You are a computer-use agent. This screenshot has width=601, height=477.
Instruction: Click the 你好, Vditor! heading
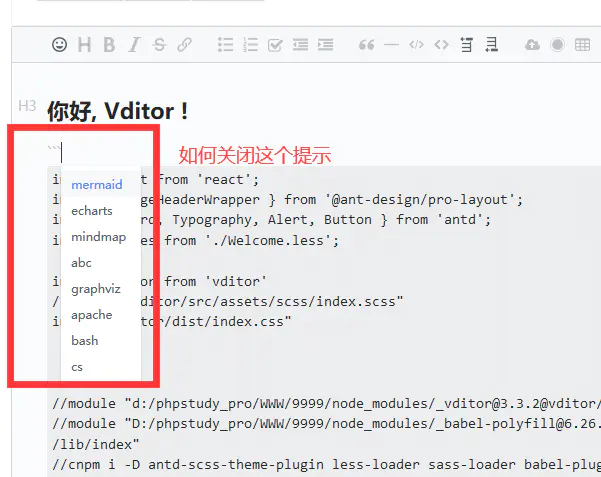[x=118, y=111]
